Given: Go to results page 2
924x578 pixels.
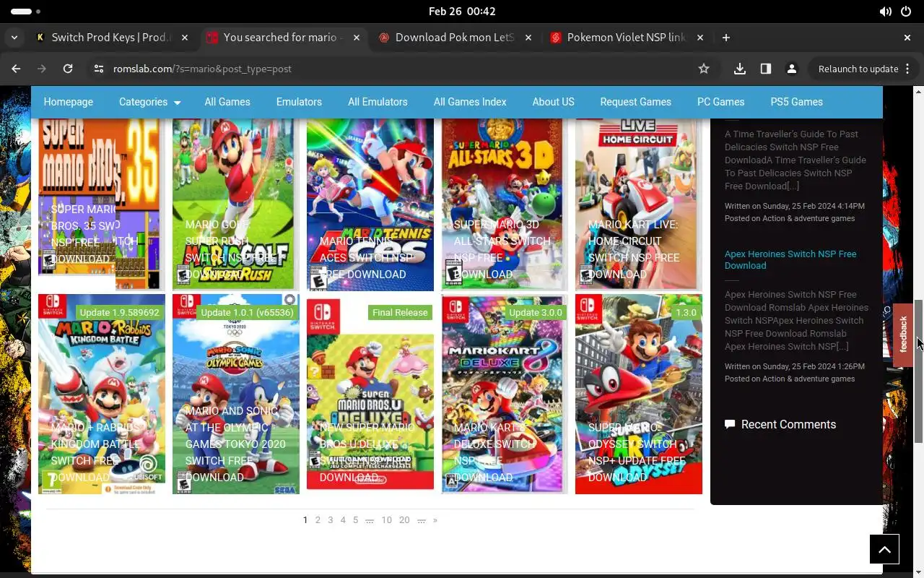Looking at the screenshot, I should pyautogui.click(x=318, y=520).
